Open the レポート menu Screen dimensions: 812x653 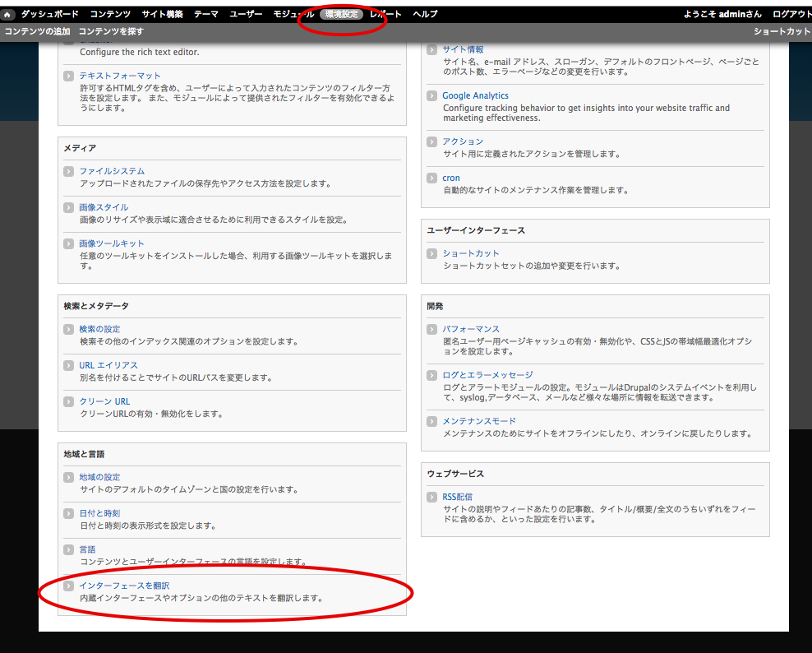[384, 13]
